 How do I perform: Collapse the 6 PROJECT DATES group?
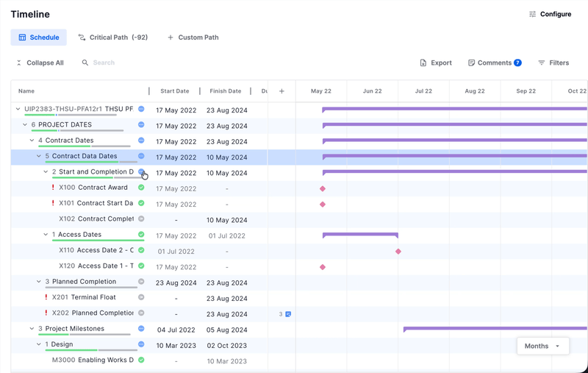(x=25, y=125)
